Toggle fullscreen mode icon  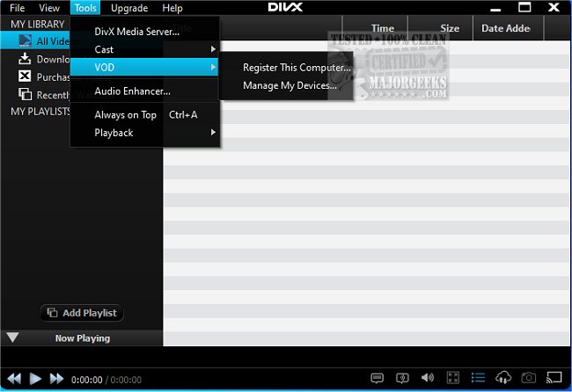tap(452, 377)
